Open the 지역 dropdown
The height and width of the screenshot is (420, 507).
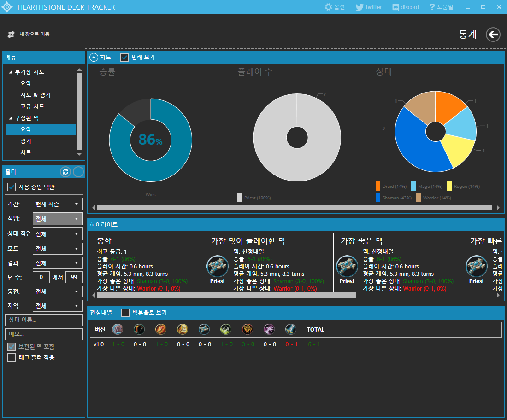pyautogui.click(x=57, y=306)
